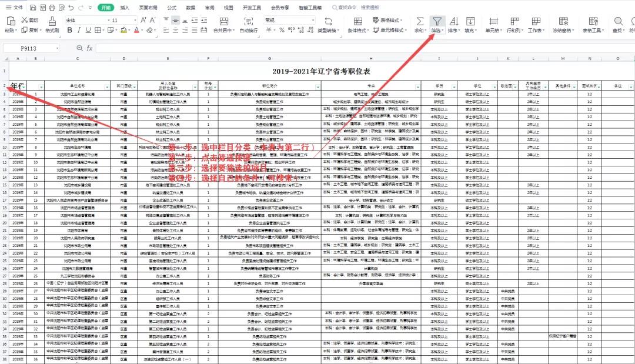Click the red font color swatch
The width and height of the screenshot is (635, 364).
click(136, 30)
